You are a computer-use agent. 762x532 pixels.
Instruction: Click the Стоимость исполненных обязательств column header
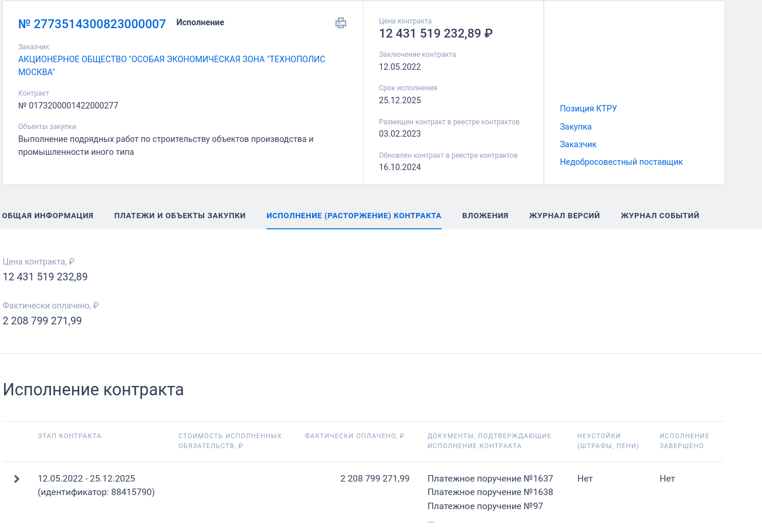[x=230, y=441]
